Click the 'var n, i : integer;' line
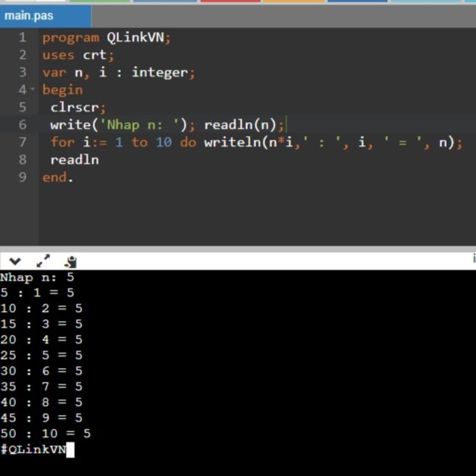 [119, 73]
